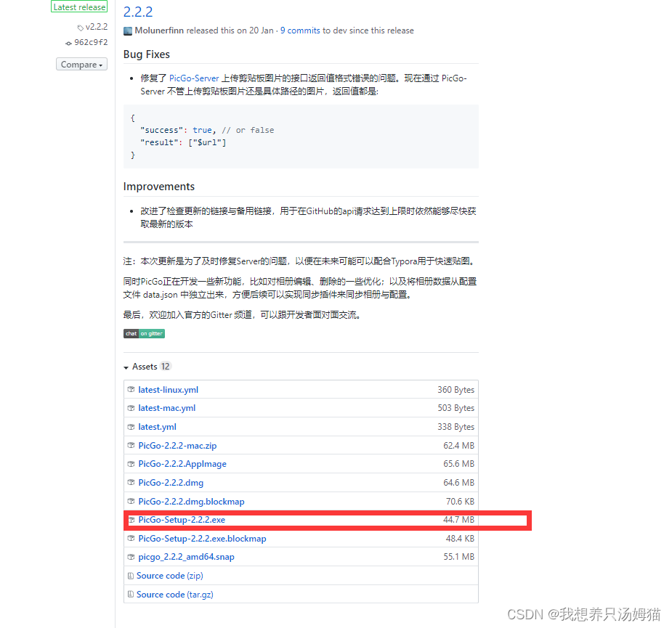Click the file icon beside Source code (zip)
Screen dimensions: 672x628
[131, 576]
